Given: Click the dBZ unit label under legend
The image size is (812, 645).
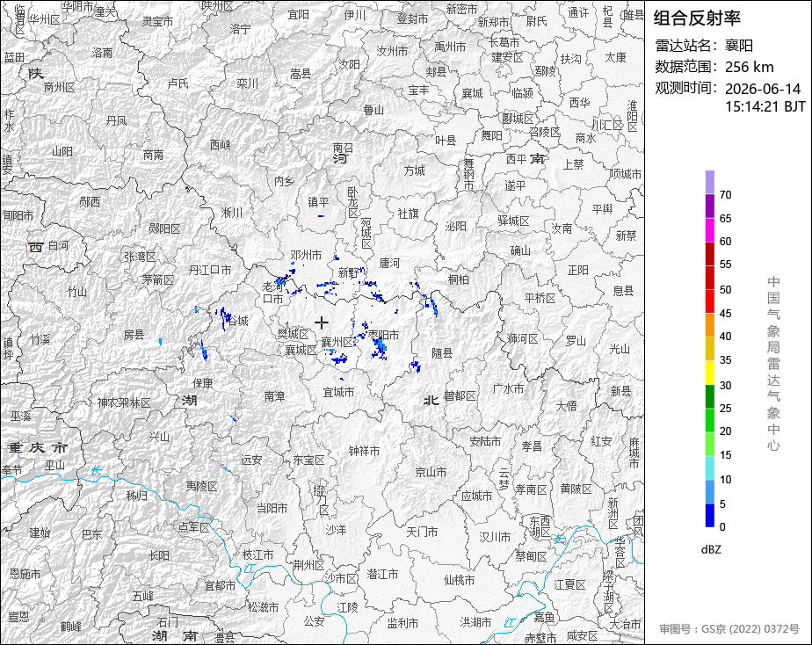Looking at the screenshot, I should click(711, 549).
